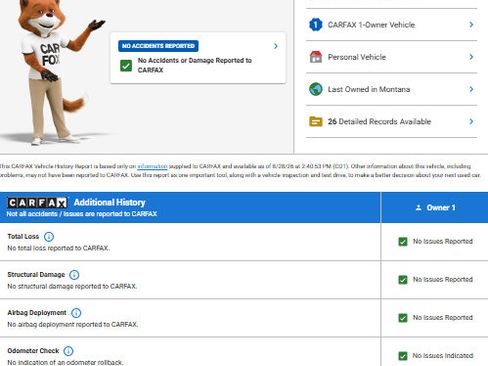The width and height of the screenshot is (488, 366).
Task: Open the 'information' hyperlink in disclaimer
Action: [152, 166]
